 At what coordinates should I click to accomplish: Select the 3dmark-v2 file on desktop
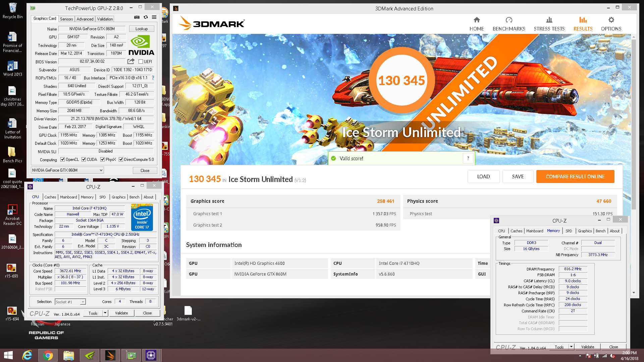coord(189,313)
